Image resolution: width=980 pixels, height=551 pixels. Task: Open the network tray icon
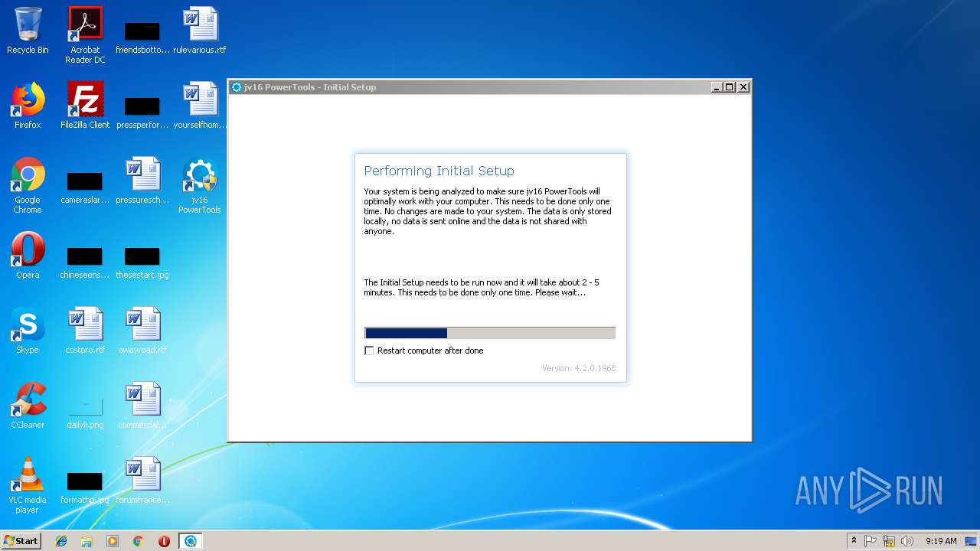click(889, 541)
